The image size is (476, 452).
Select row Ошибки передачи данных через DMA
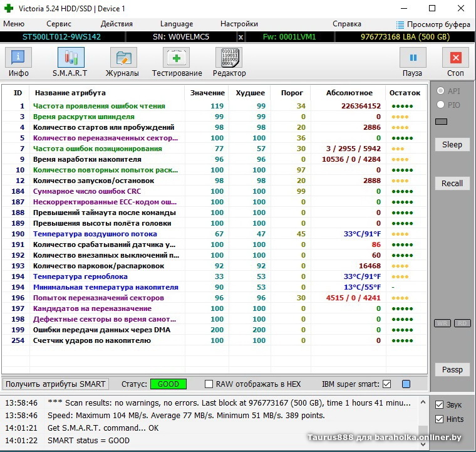tap(214, 330)
